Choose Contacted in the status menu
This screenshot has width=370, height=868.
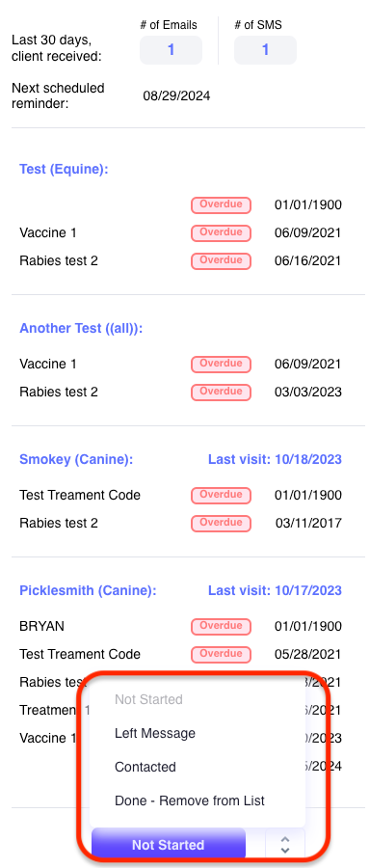145,768
